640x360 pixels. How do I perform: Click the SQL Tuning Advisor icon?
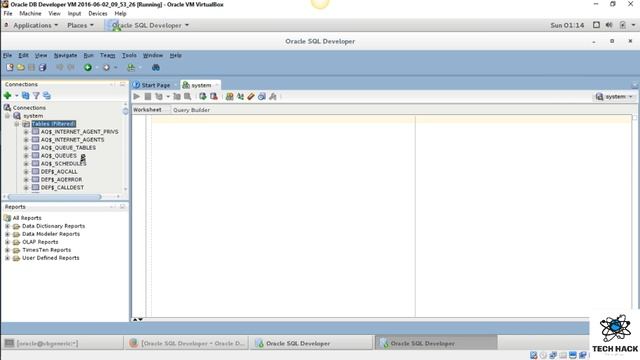coord(187,96)
